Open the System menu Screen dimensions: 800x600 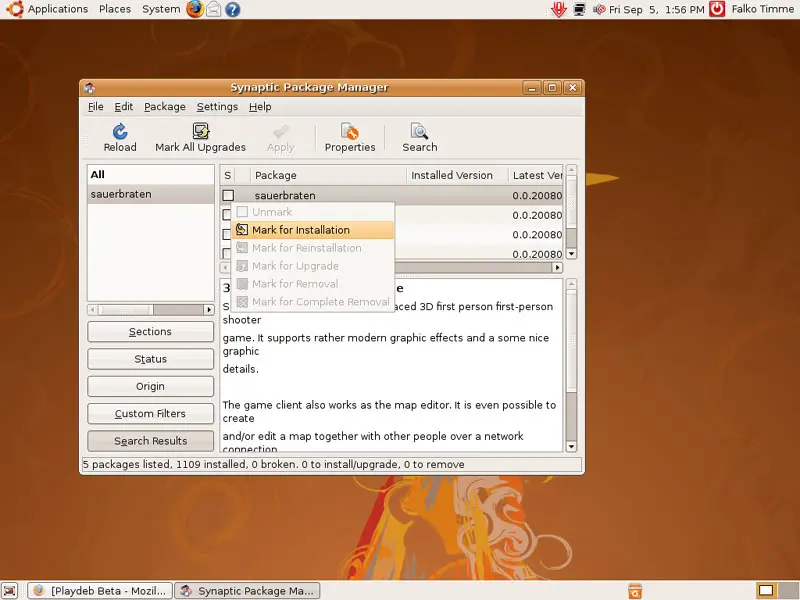161,9
